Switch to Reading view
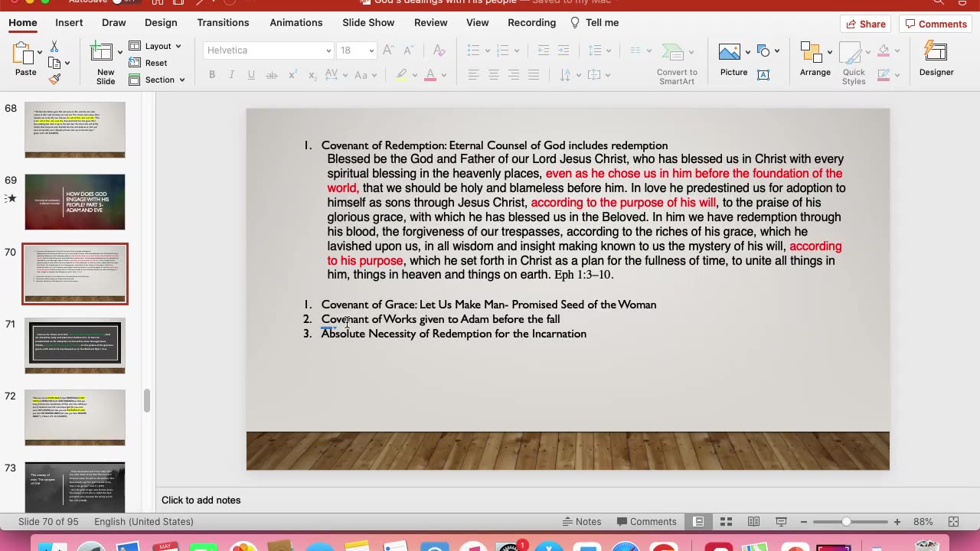This screenshot has height=551, width=980. point(753,522)
